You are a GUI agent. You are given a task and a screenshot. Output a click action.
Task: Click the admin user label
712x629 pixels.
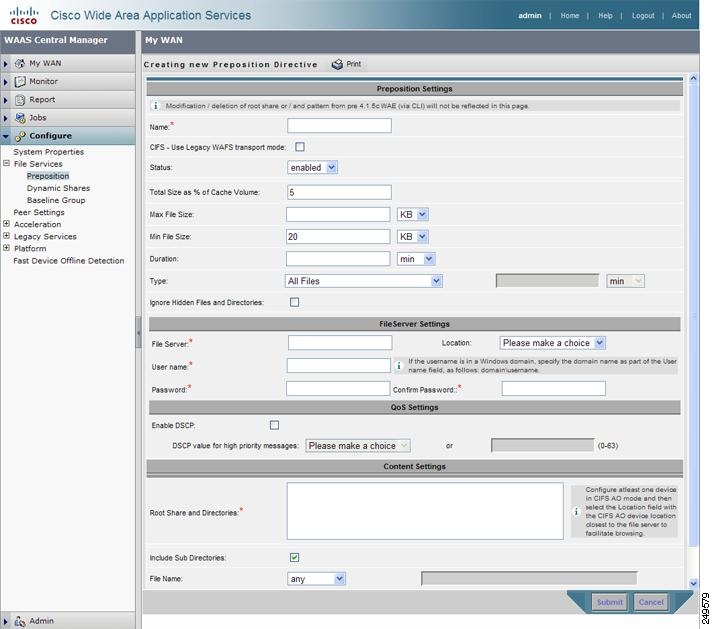[x=530, y=15]
